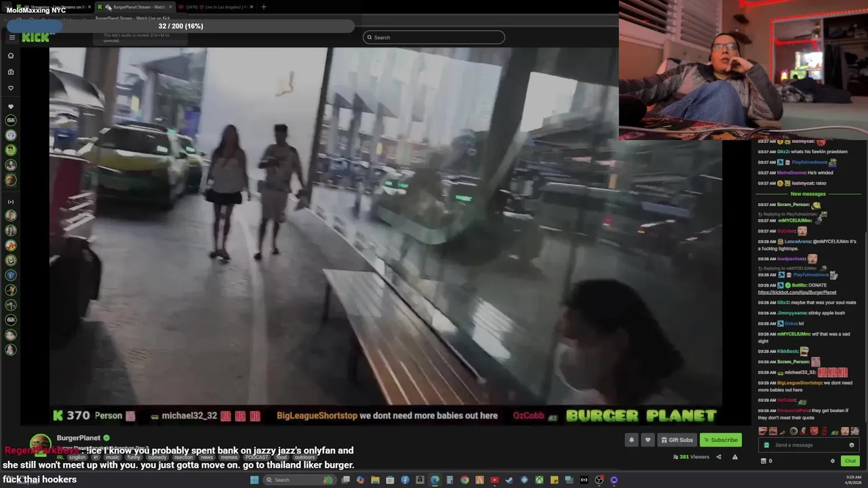Click the PODCAST stream tag

(x=255, y=457)
